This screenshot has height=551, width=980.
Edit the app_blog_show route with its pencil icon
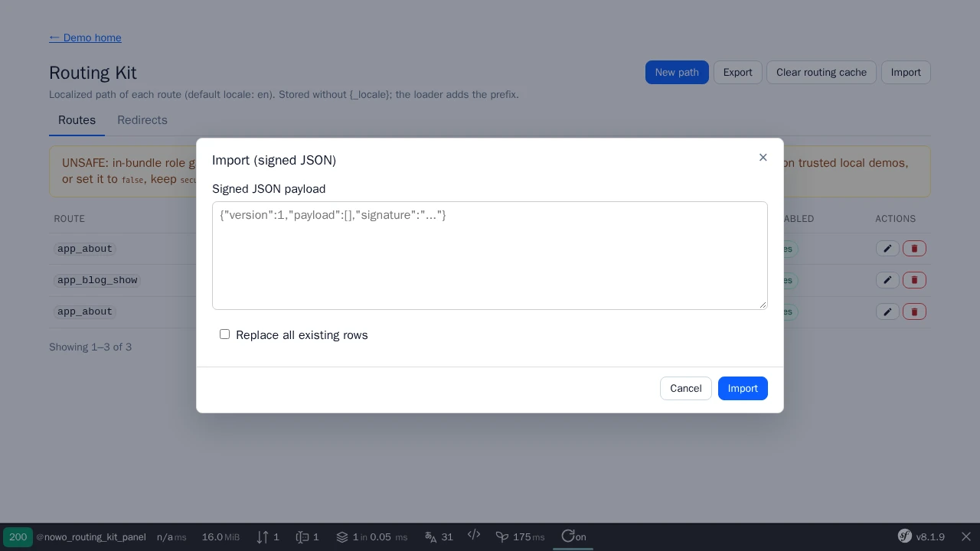point(887,280)
